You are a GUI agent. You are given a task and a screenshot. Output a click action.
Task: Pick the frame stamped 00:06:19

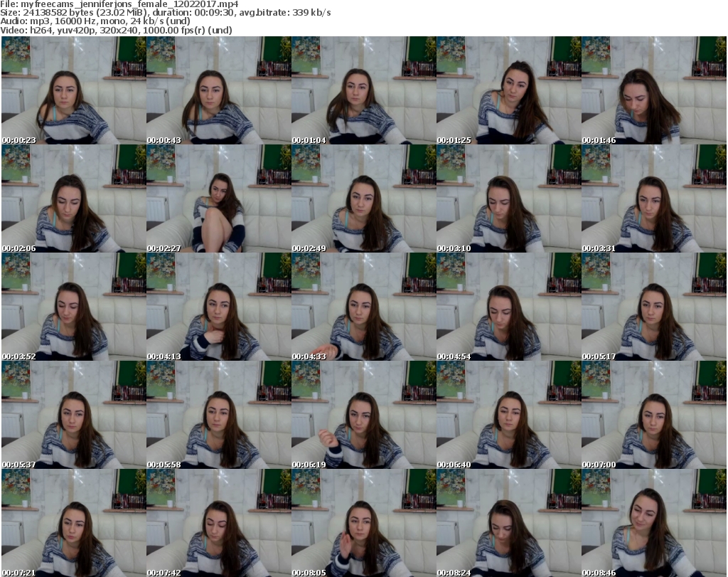[363, 415]
